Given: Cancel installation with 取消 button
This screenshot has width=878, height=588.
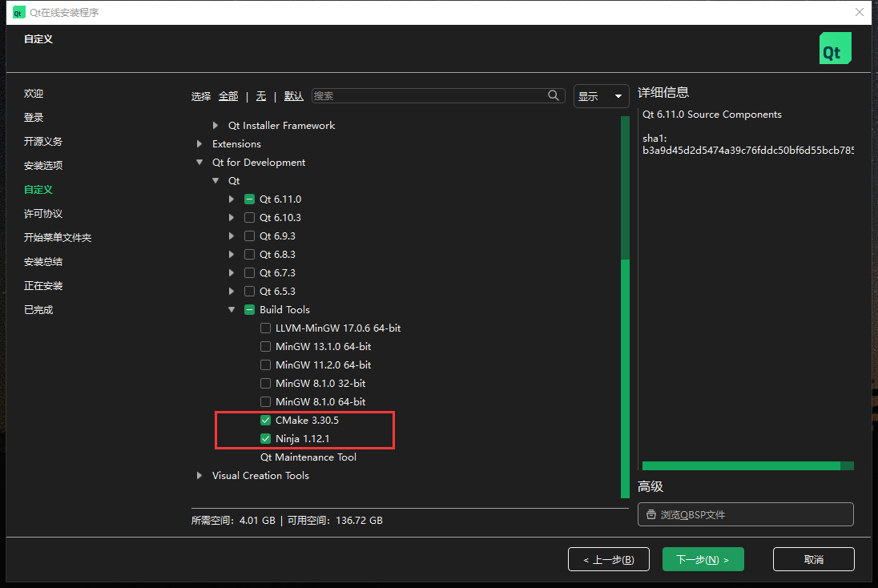Looking at the screenshot, I should click(814, 559).
